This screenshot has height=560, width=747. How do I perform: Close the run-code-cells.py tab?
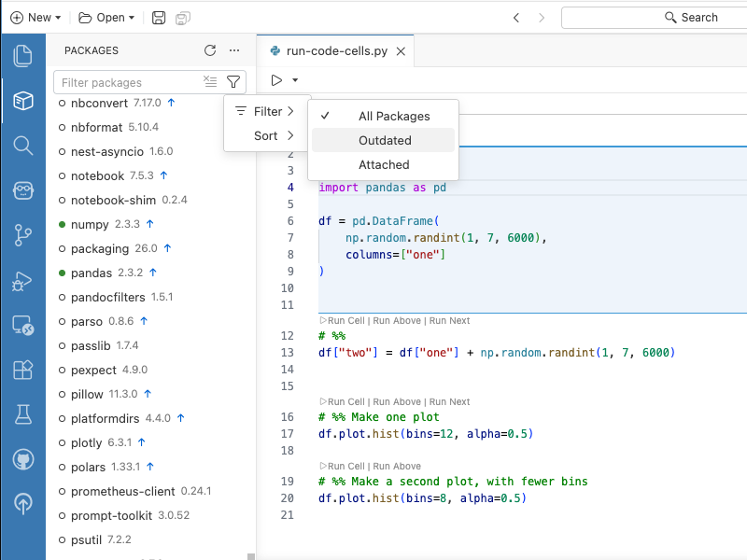[x=402, y=51]
